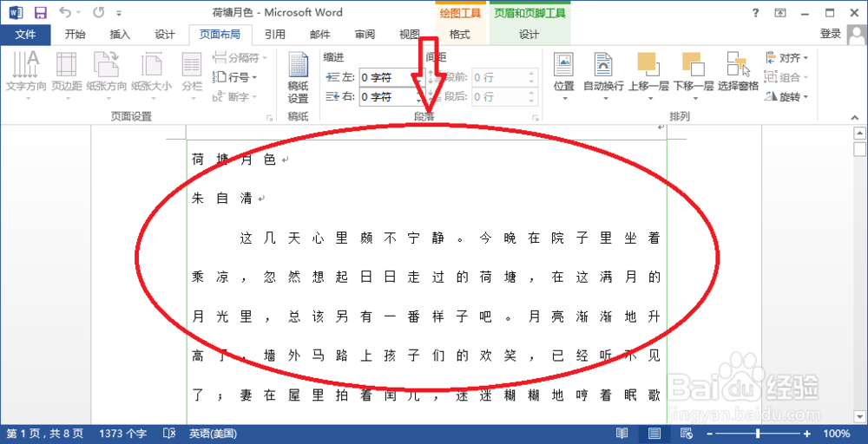This screenshot has height=444, width=868.
Task: Click the word count 1373 个字
Action: click(x=123, y=434)
